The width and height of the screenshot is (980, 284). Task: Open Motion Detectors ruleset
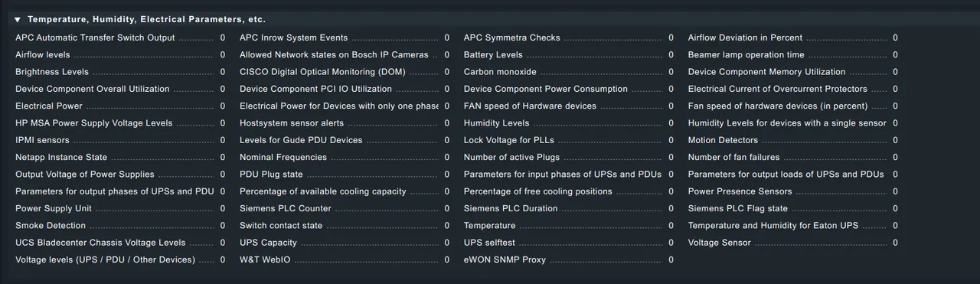[x=723, y=140]
